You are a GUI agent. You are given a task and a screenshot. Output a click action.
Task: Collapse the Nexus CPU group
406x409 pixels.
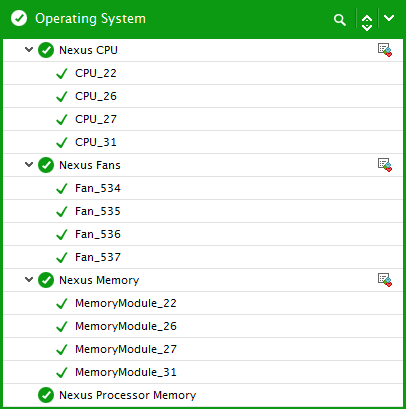point(29,50)
